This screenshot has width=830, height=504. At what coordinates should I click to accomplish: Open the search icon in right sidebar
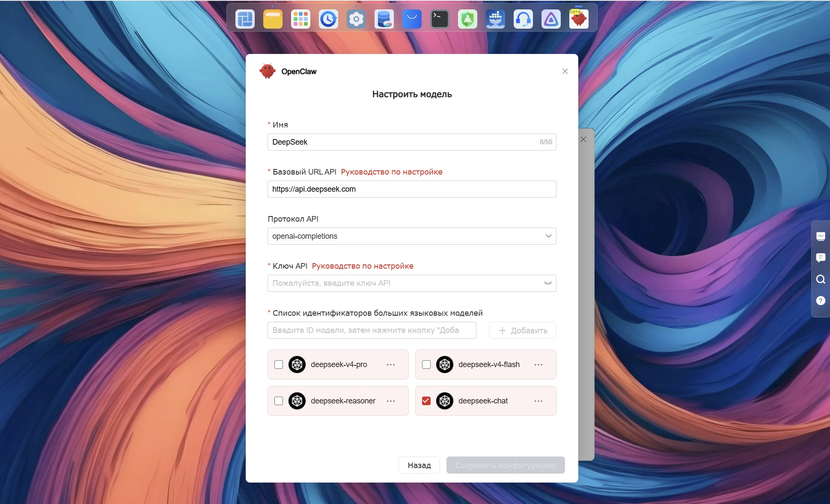tap(821, 279)
